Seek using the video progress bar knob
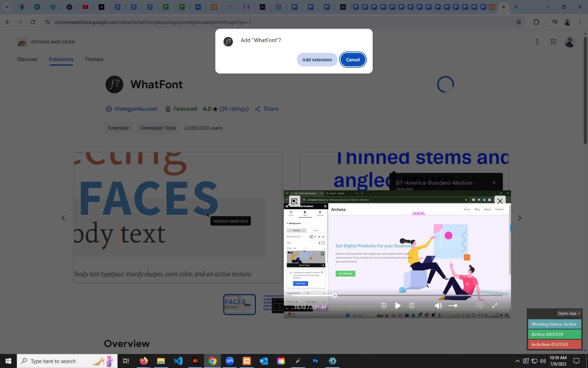This screenshot has height=368, width=588. (335, 295)
